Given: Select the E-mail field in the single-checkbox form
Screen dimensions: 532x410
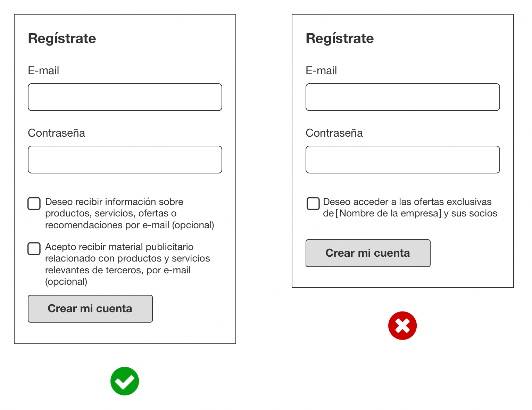Looking at the screenshot, I should 403,97.
